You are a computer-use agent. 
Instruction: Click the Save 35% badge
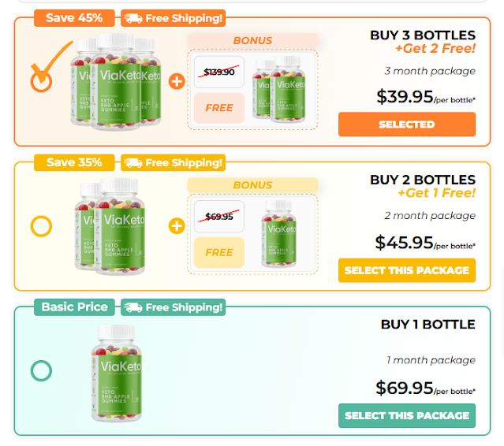(74, 162)
